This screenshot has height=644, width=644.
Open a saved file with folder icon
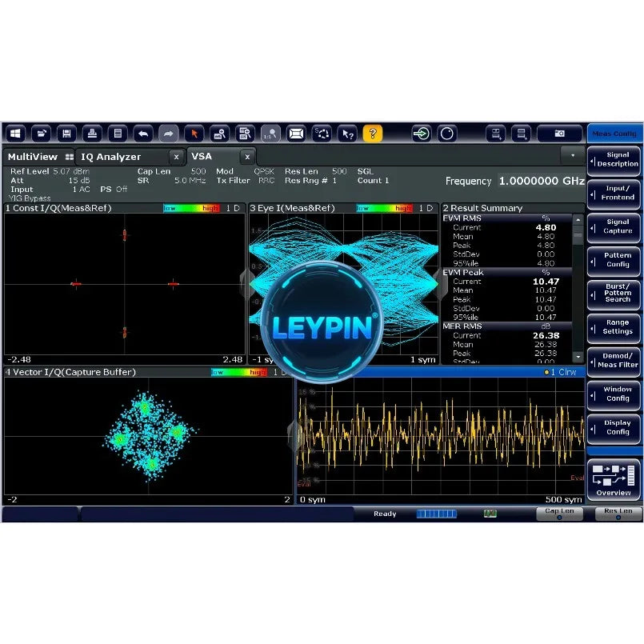[x=41, y=134]
